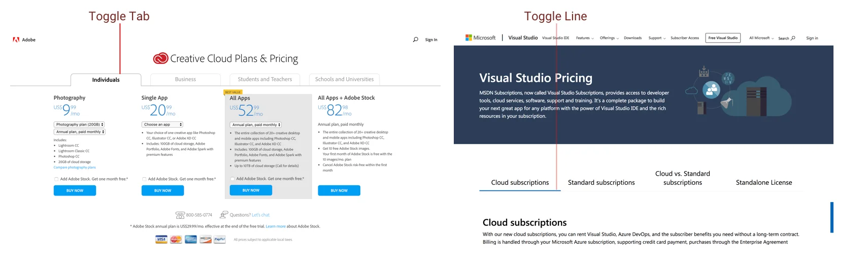Click the Cloud subscriptions section heading

click(x=524, y=222)
